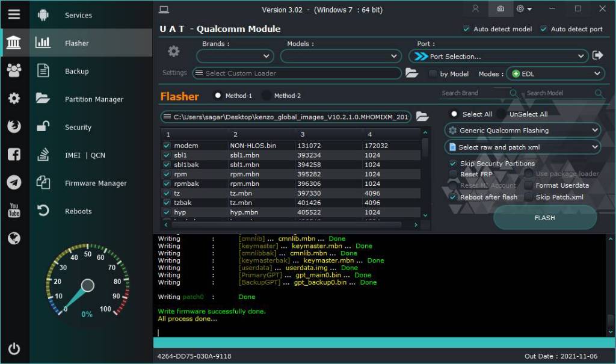Open the Partition Manager menu item
Viewport: 616px width, 364px height.
tap(94, 99)
